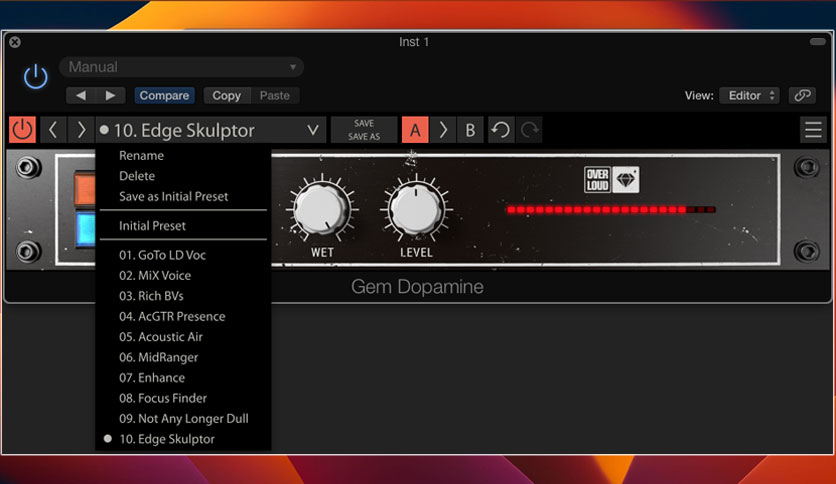The image size is (836, 484).
Task: Click the Gem Dopamine plugin title
Action: [x=417, y=287]
